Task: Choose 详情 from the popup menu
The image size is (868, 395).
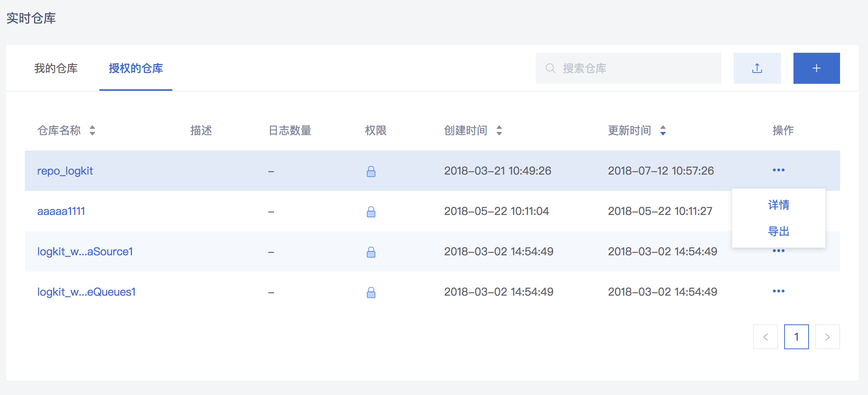Action: (x=779, y=205)
